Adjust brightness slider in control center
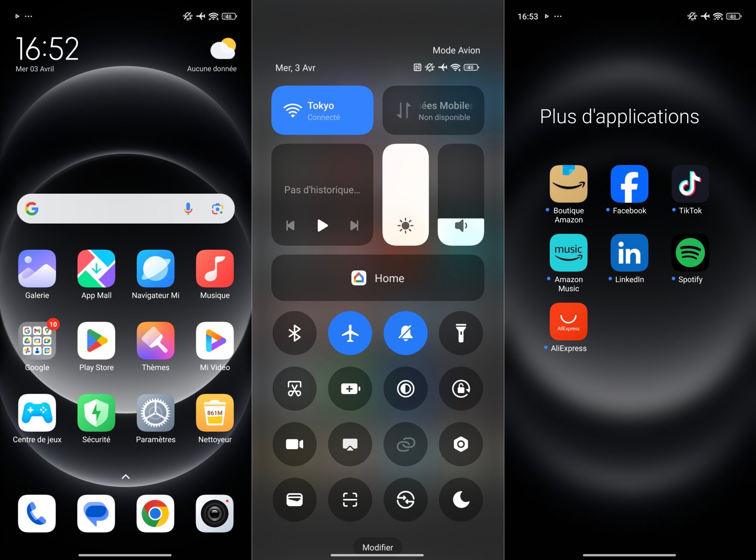This screenshot has width=756, height=560. (x=407, y=194)
